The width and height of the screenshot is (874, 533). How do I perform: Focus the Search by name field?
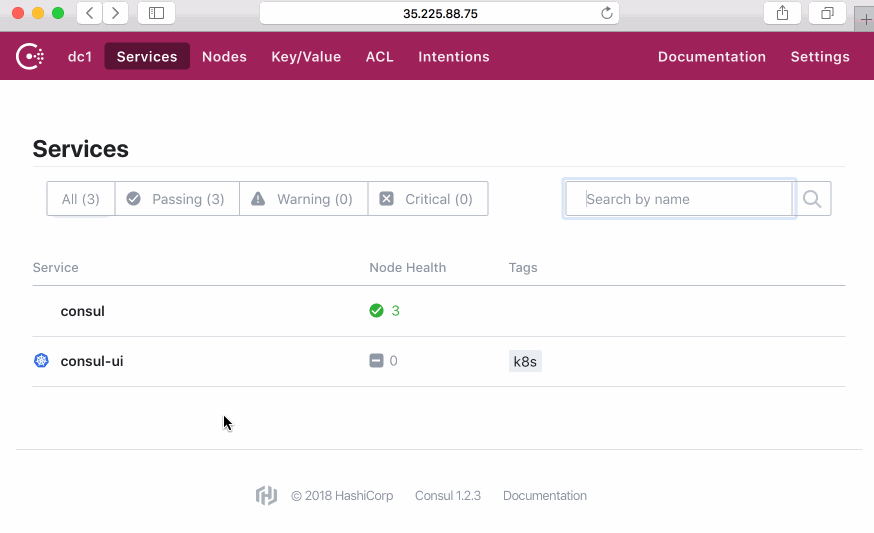pos(679,198)
